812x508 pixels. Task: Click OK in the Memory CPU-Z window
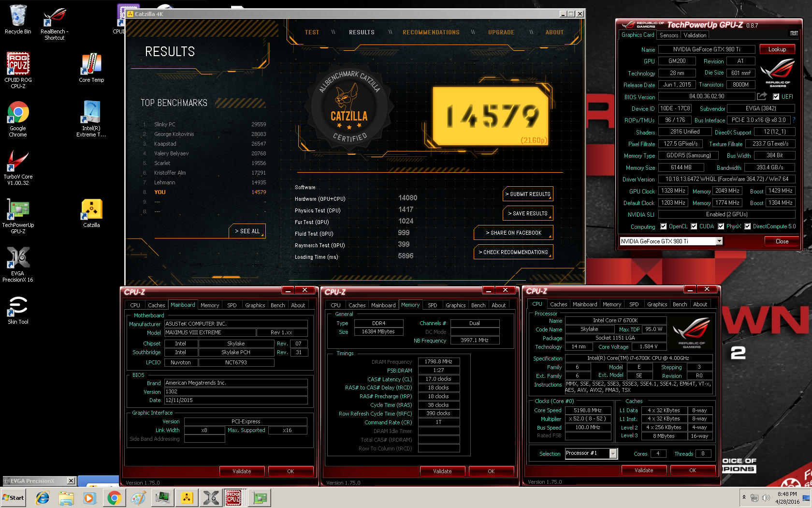tap(491, 471)
